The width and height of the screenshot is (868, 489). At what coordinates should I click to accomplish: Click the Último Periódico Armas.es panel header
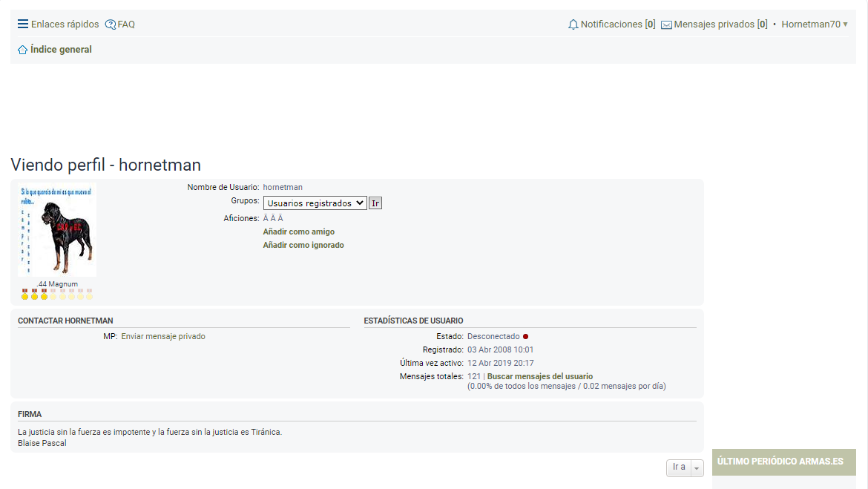pos(780,462)
